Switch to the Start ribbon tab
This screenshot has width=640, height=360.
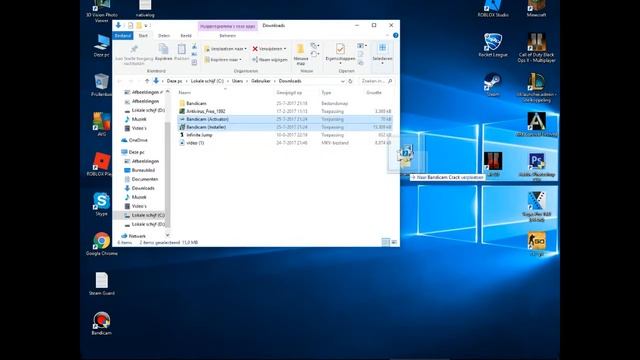click(x=143, y=36)
